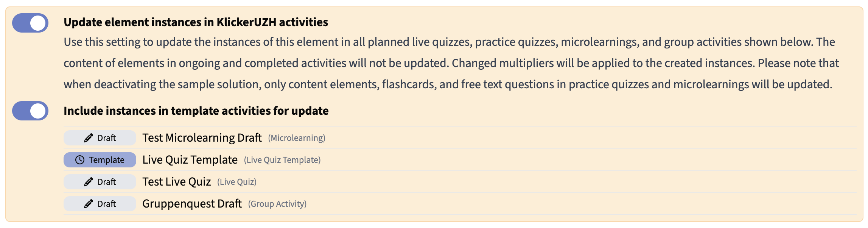Click Include instances in template activities heading
868x228 pixels.
point(196,111)
